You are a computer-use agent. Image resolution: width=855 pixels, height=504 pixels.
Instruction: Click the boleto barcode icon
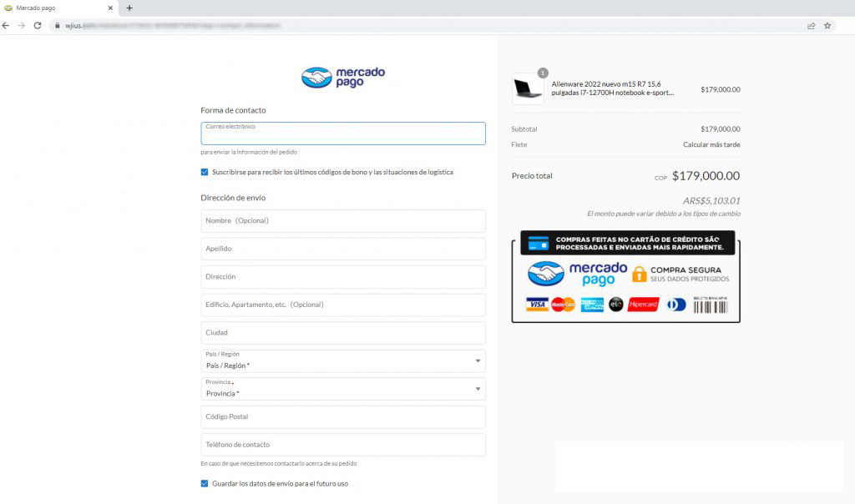[711, 305]
